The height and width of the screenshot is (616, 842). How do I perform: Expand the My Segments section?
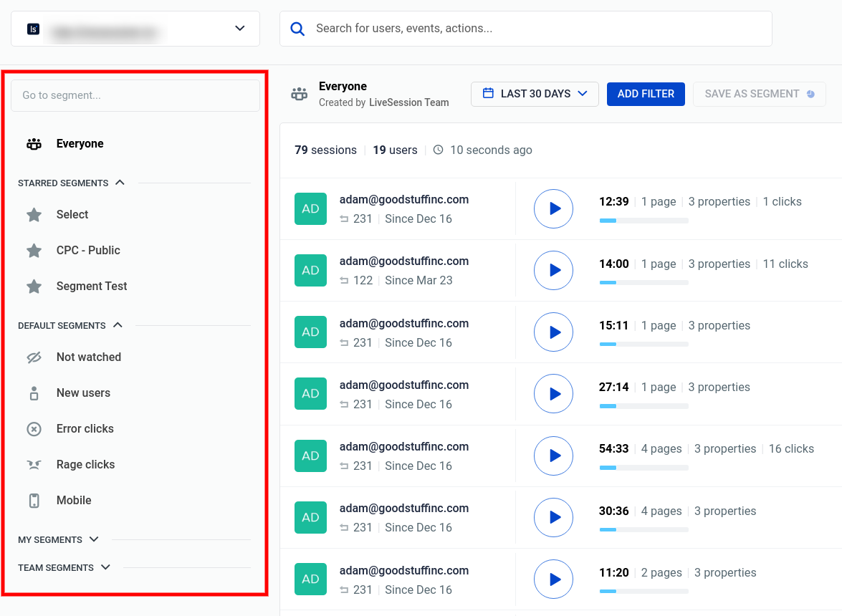tap(94, 539)
